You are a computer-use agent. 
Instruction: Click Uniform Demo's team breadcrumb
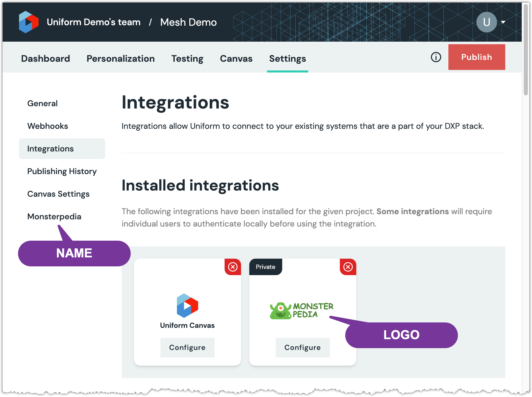coord(94,22)
